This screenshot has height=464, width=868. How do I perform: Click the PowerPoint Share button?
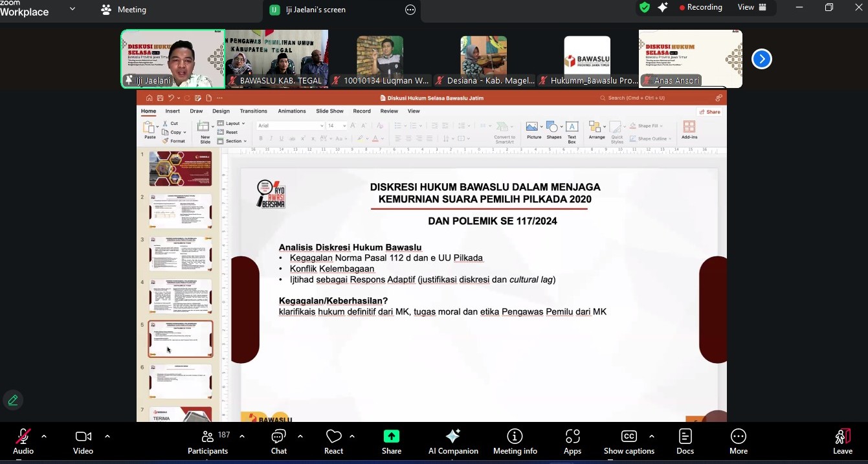pos(709,111)
